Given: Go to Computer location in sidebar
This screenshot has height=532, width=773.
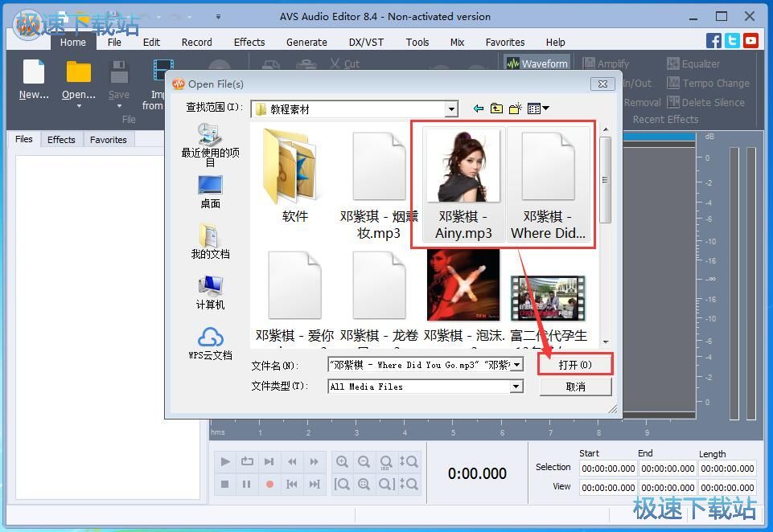Looking at the screenshot, I should pos(210,293).
